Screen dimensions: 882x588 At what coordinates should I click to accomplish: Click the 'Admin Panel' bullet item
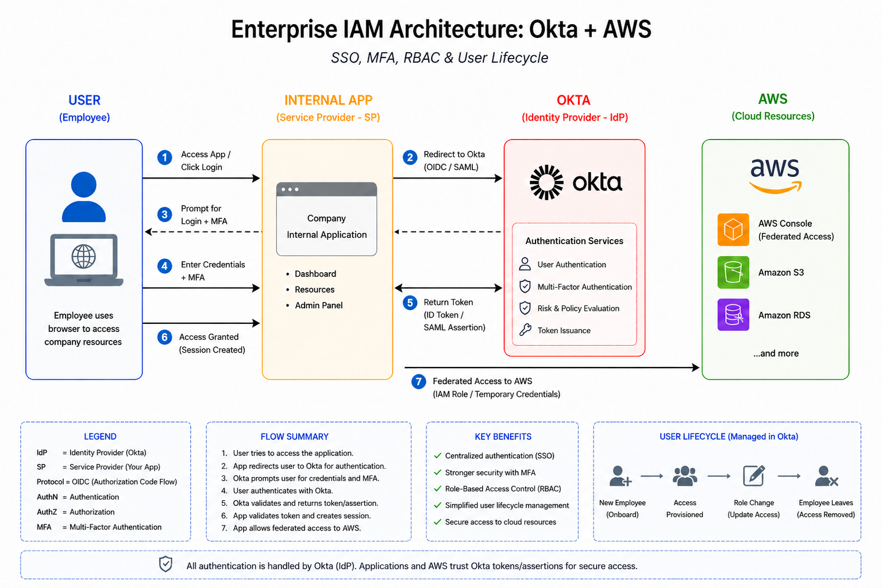pyautogui.click(x=314, y=305)
